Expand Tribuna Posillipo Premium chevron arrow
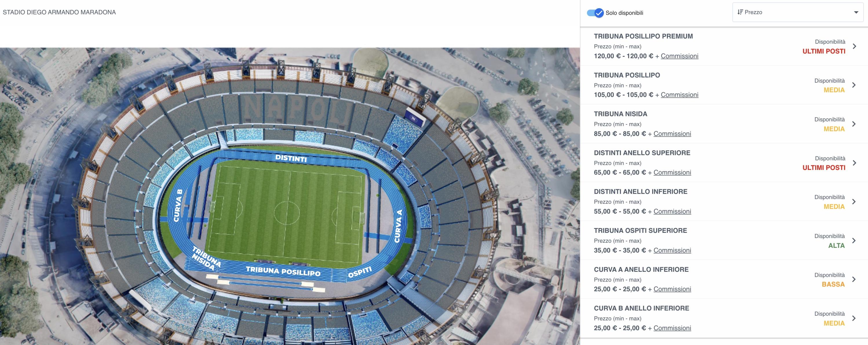Viewport: 868px width, 345px height. click(x=854, y=47)
